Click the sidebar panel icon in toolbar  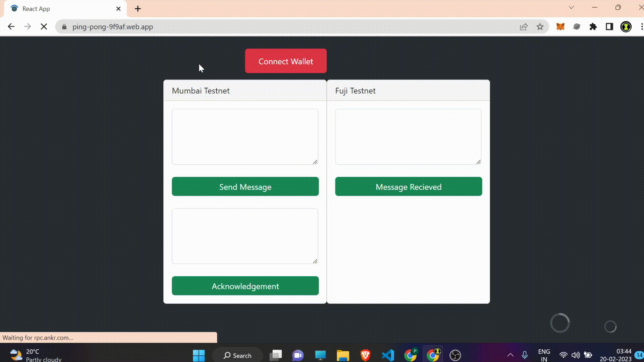point(609,27)
